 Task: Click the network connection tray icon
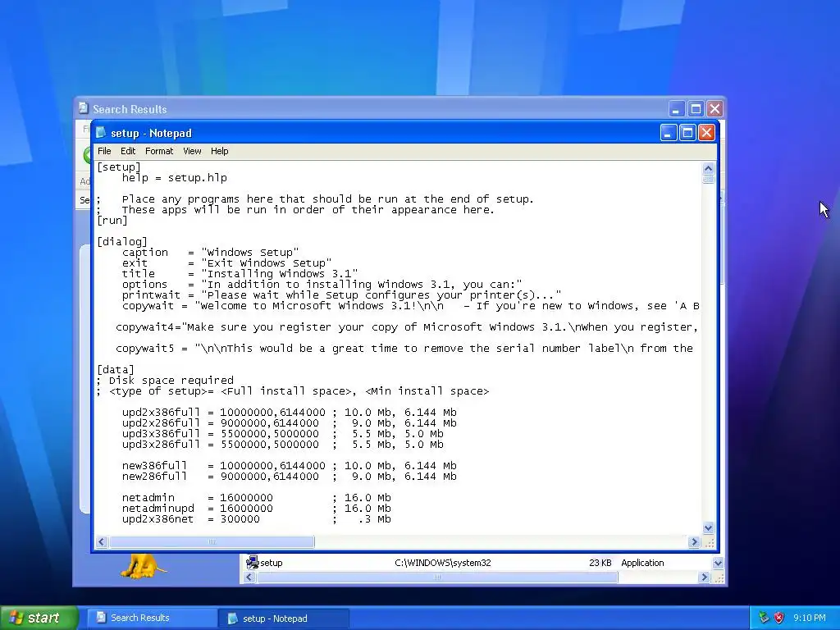pos(764,618)
